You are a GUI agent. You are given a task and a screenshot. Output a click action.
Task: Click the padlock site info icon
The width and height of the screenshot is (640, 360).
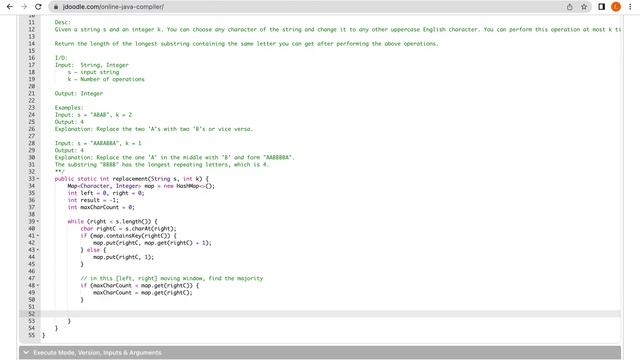(x=56, y=7)
